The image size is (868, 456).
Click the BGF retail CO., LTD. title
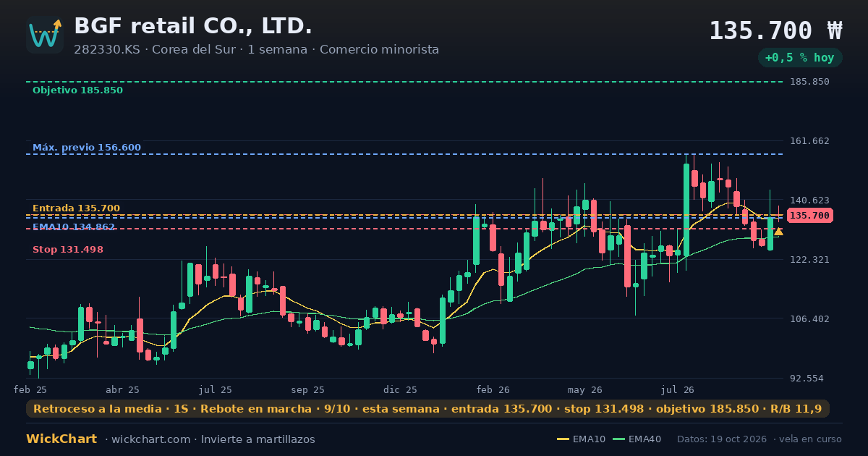click(x=193, y=26)
